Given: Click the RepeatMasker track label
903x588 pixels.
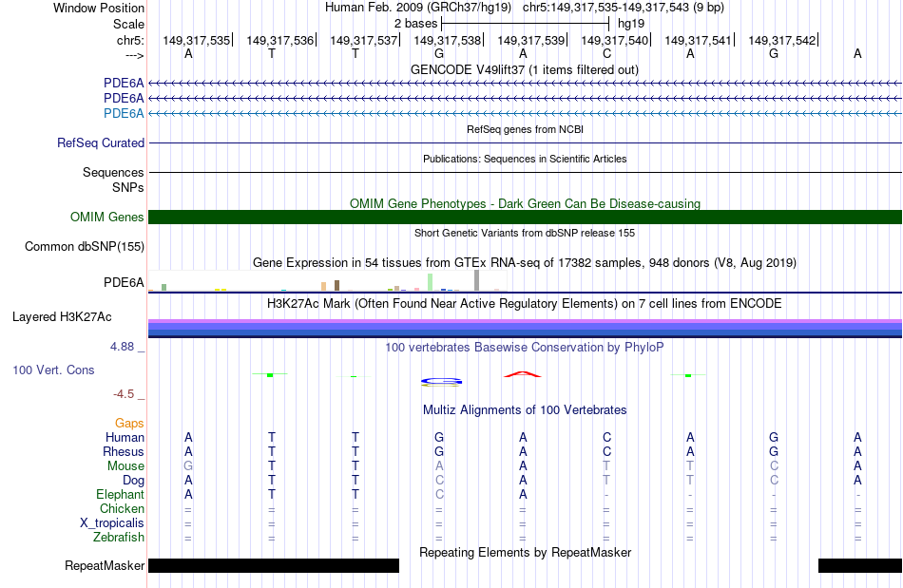Looking at the screenshot, I should coord(105,565).
